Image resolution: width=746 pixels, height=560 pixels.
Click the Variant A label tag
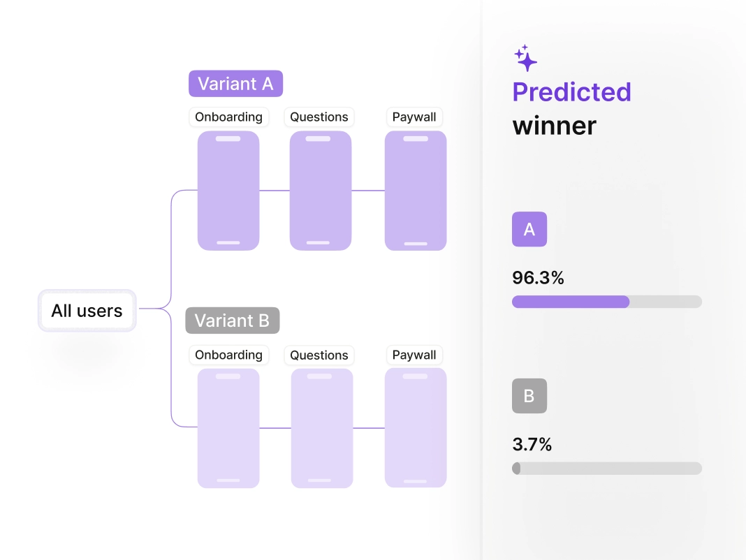point(235,84)
